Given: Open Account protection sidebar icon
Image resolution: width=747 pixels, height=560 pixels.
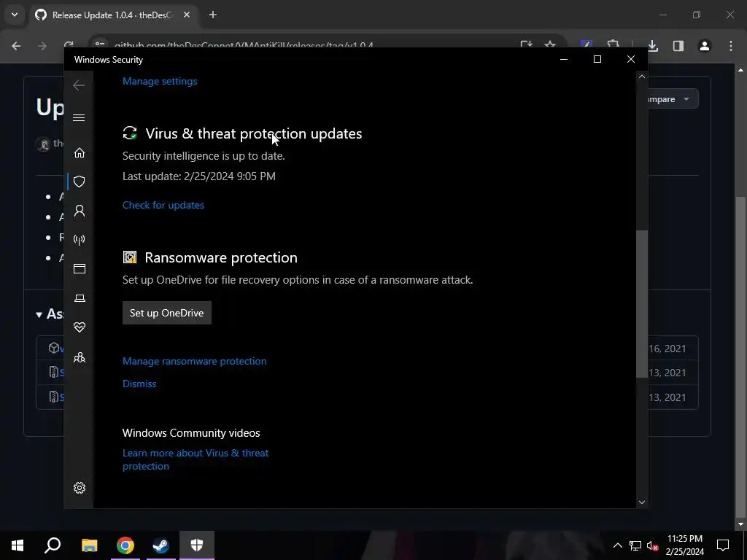Looking at the screenshot, I should [x=80, y=211].
